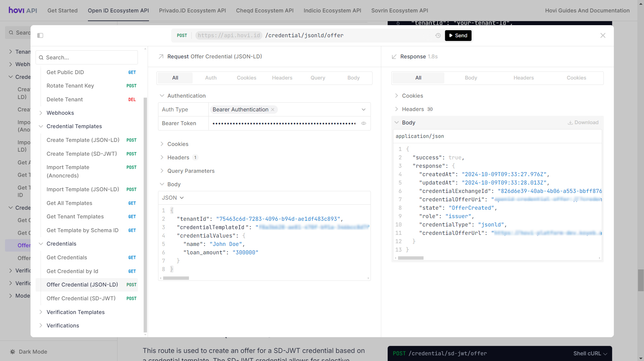
Task: Open Privado.ID Ecosystem API tab
Action: pos(192,10)
